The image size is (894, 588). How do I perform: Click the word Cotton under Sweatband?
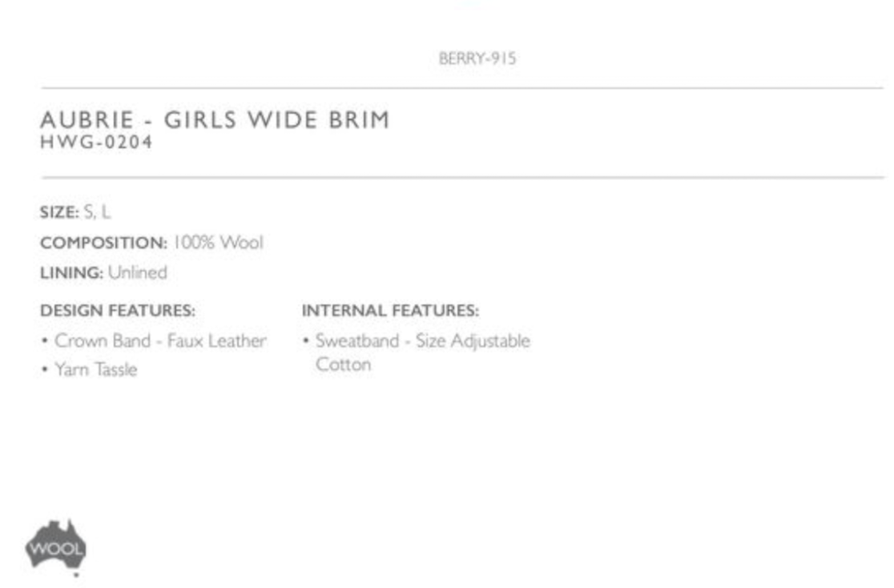pos(343,364)
